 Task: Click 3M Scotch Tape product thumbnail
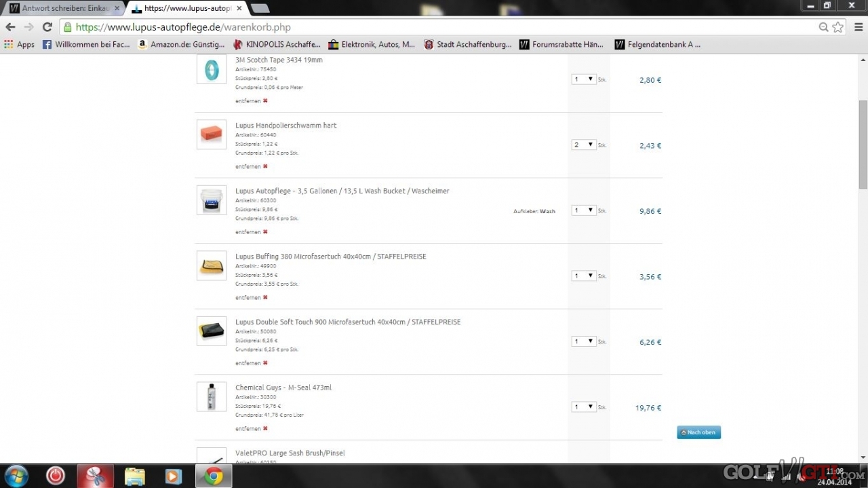click(x=212, y=69)
